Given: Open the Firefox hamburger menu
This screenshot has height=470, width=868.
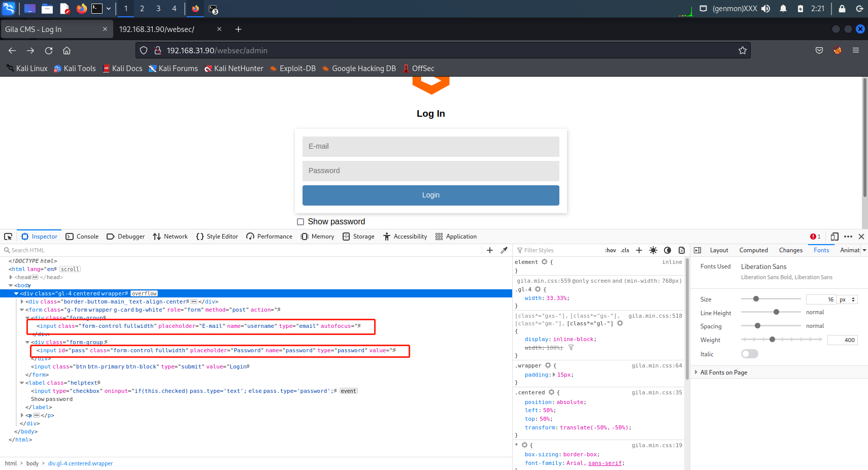Looking at the screenshot, I should pyautogui.click(x=856, y=50).
